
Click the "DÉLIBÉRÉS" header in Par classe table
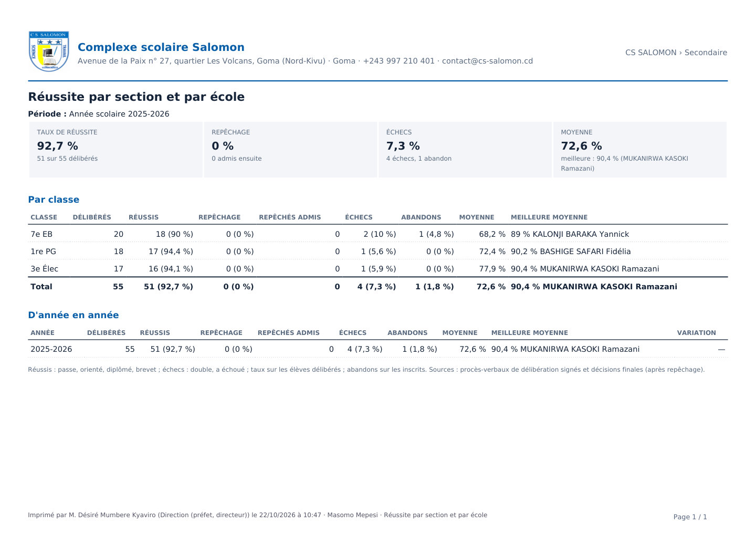point(92,217)
